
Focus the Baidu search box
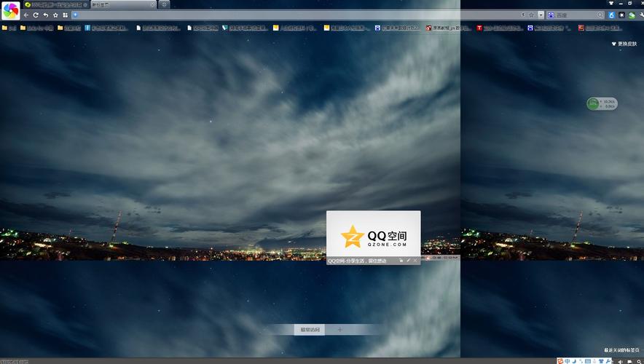pos(576,15)
